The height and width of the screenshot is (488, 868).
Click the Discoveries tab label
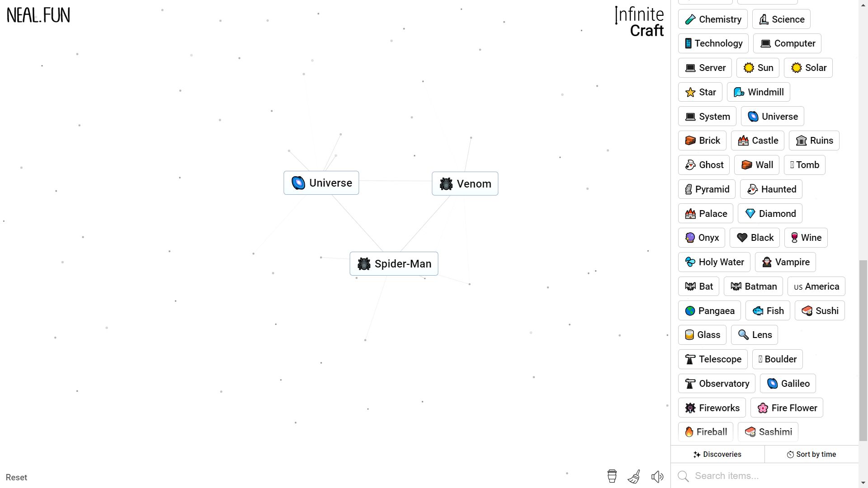point(718,454)
